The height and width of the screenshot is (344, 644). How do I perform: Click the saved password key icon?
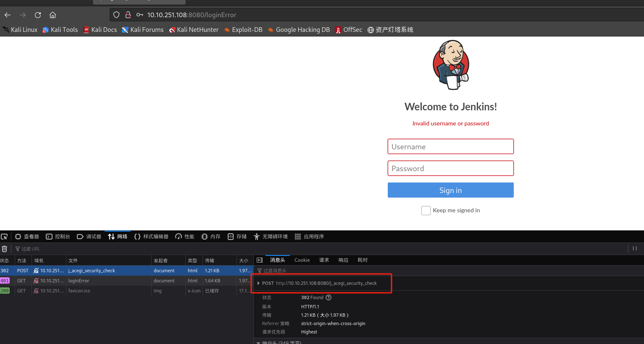coord(140,15)
